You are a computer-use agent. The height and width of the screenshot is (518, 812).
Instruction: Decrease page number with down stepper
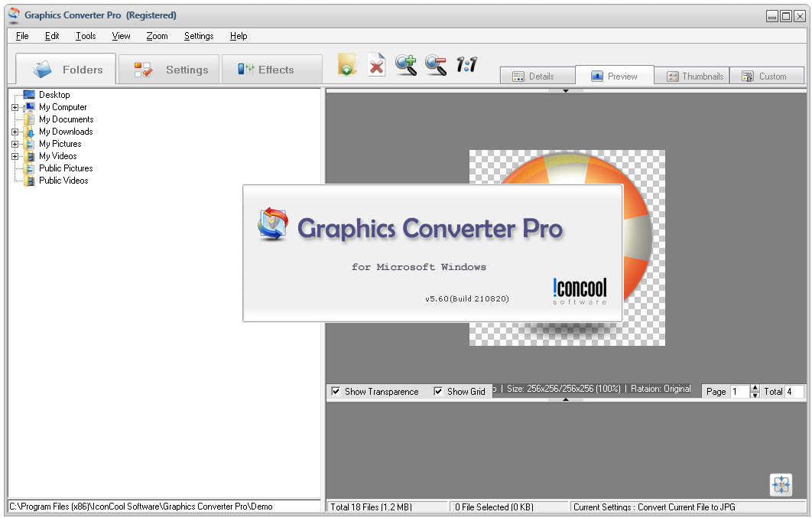[x=755, y=396]
